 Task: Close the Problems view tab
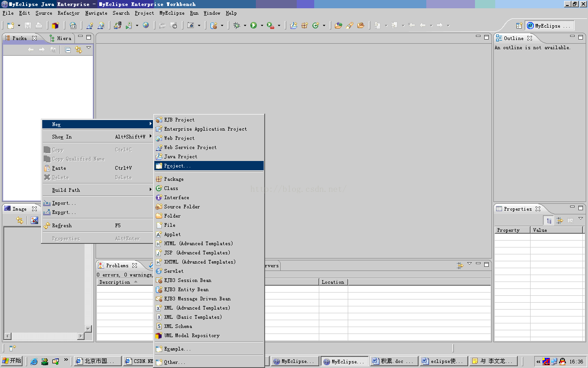135,265
